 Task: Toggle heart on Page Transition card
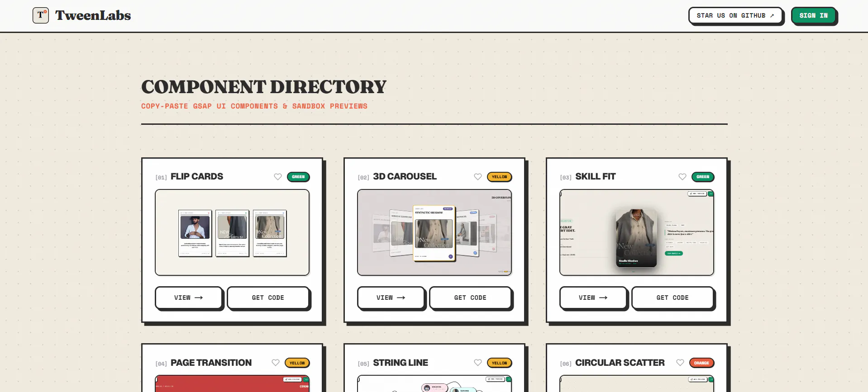tap(276, 363)
